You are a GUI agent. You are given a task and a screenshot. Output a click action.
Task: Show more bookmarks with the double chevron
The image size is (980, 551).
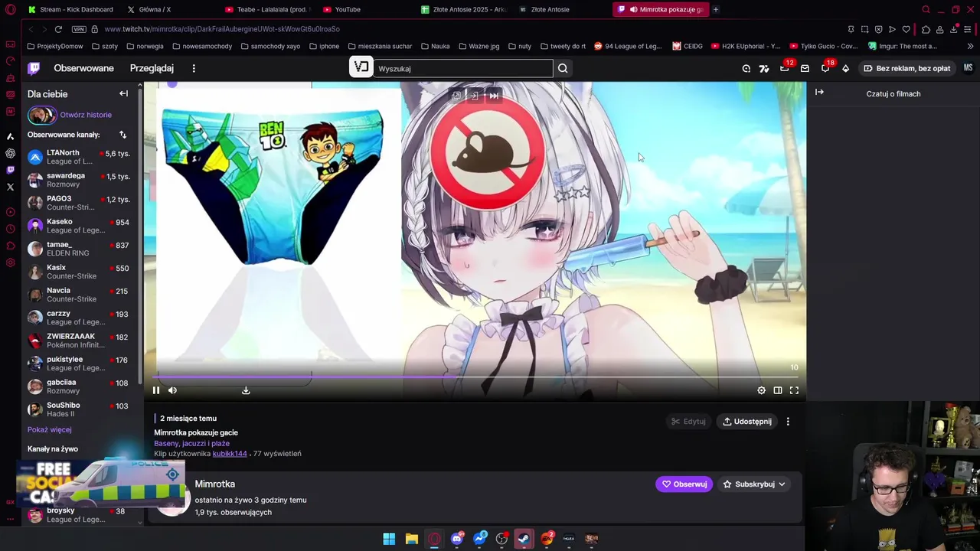coord(970,46)
